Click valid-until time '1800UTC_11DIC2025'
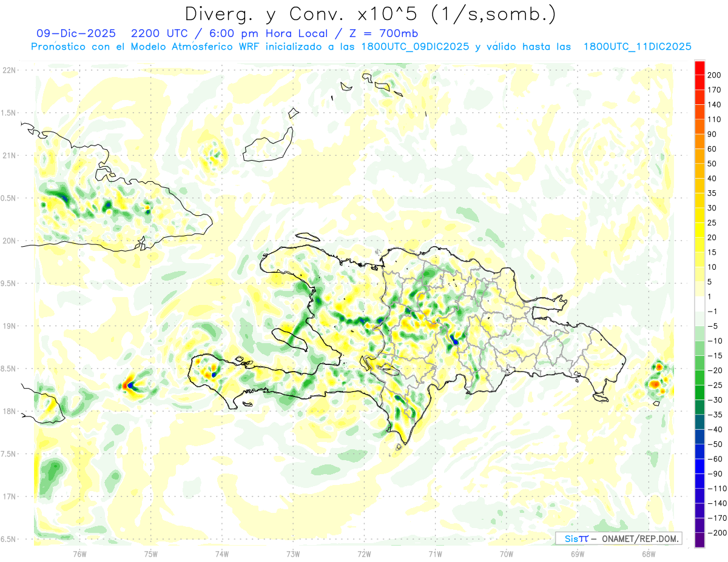Screen dimensions: 728x562 pyautogui.click(x=637, y=47)
